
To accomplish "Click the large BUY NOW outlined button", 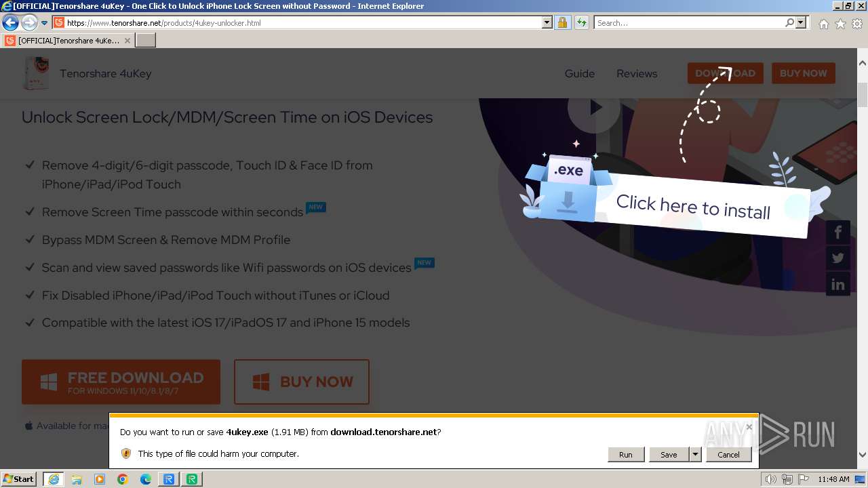I will tap(302, 382).
